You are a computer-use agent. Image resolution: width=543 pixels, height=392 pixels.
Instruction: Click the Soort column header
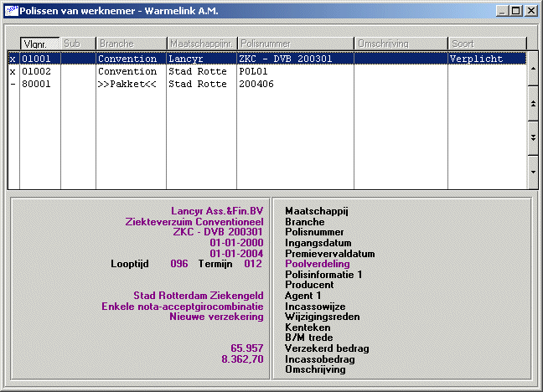(x=487, y=44)
